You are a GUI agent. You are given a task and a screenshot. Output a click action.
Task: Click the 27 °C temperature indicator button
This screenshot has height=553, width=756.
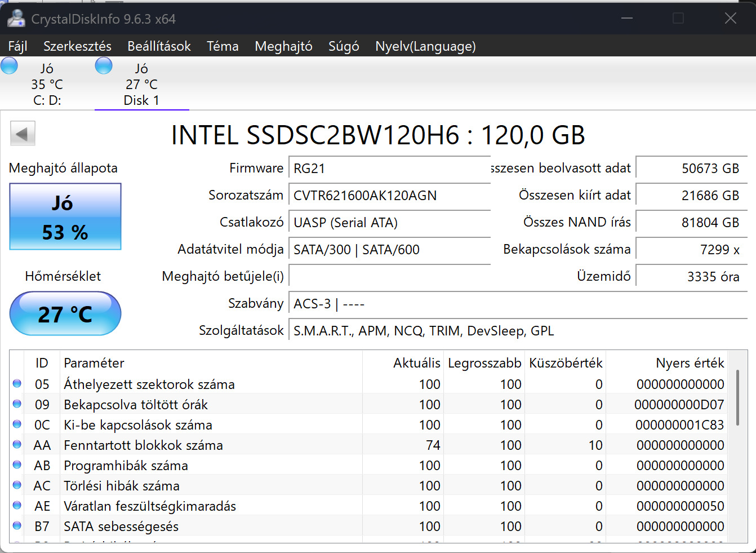(65, 313)
